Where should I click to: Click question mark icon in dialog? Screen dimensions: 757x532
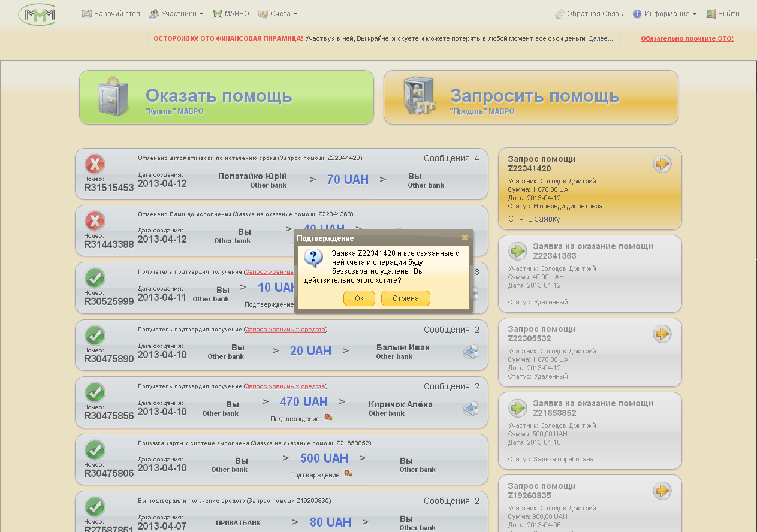[x=313, y=258]
